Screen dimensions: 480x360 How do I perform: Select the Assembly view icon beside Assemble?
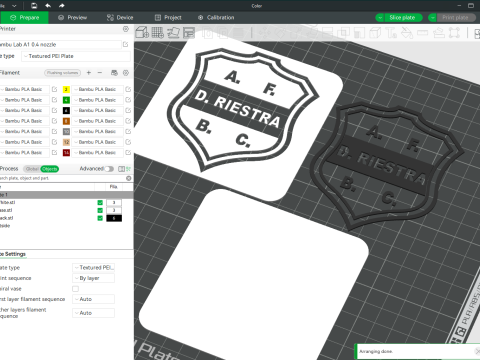pyautogui.click(x=454, y=33)
